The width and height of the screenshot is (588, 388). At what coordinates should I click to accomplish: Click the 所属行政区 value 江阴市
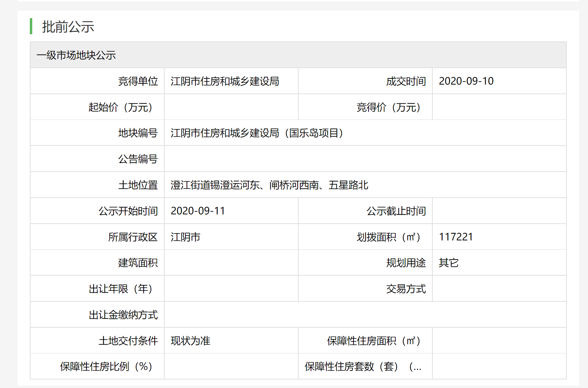(185, 237)
